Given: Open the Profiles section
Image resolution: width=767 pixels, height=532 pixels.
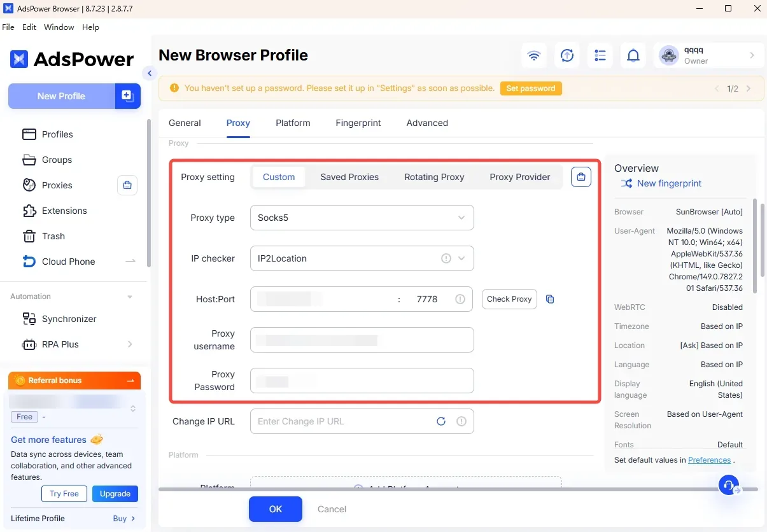Looking at the screenshot, I should point(57,134).
